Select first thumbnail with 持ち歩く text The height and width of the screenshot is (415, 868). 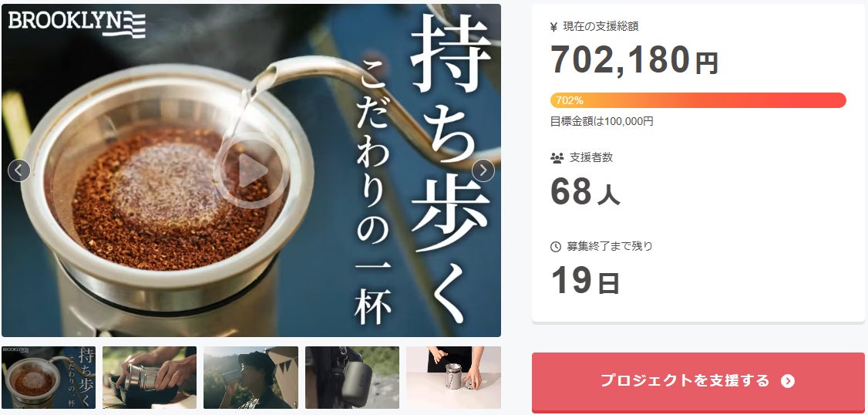49,378
